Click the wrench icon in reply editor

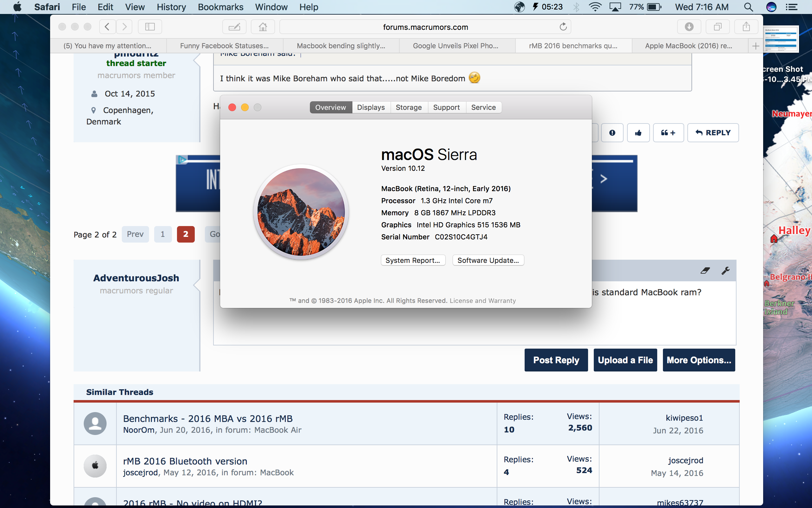(x=725, y=271)
